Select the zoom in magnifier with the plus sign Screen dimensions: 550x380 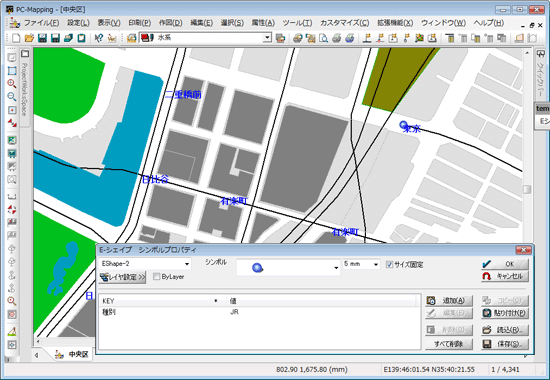(12, 84)
